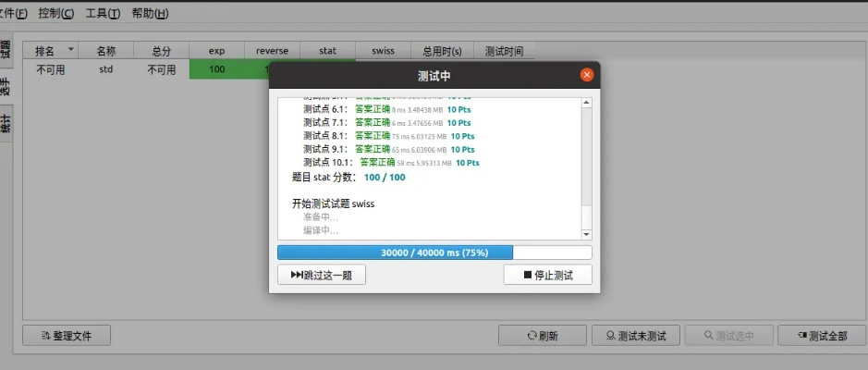Select the std contestant row name
This screenshot has height=370, width=868.
[106, 69]
